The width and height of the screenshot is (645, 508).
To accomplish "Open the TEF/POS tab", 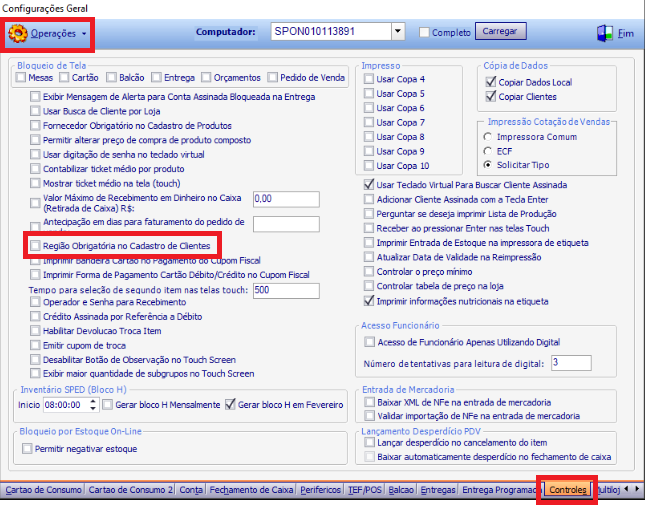I will 365,489.
